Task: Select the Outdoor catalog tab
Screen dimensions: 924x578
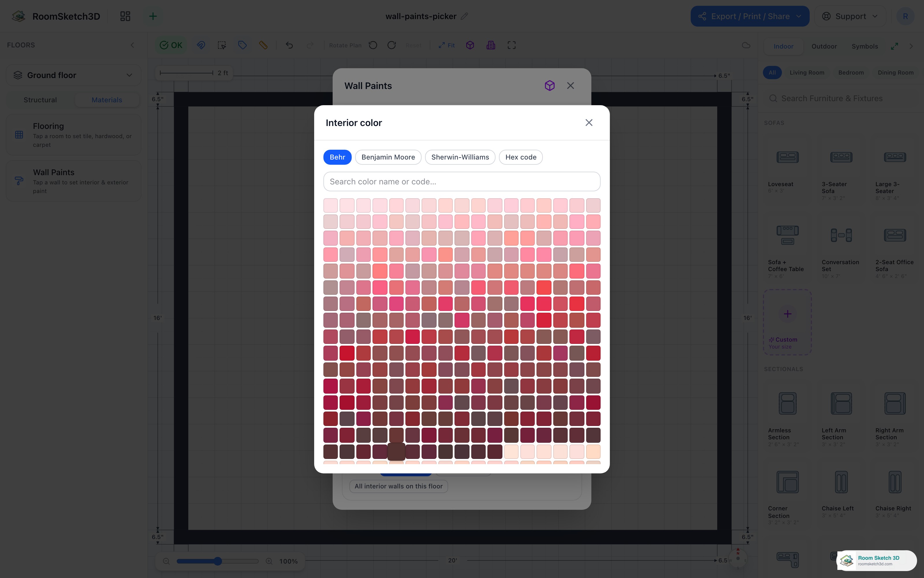Action: 824,46
